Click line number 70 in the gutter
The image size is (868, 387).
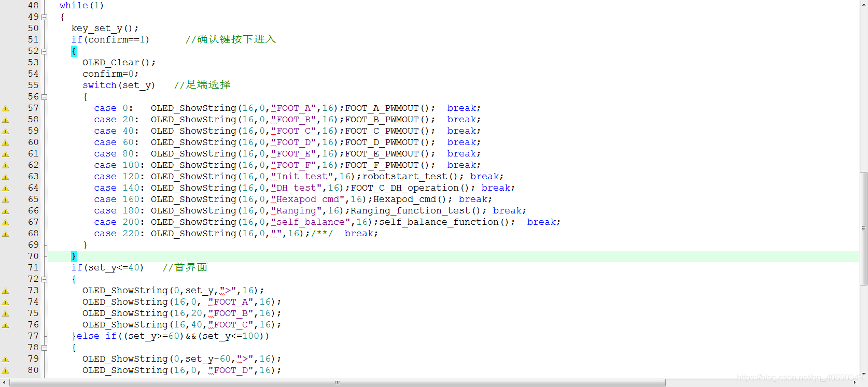33,256
